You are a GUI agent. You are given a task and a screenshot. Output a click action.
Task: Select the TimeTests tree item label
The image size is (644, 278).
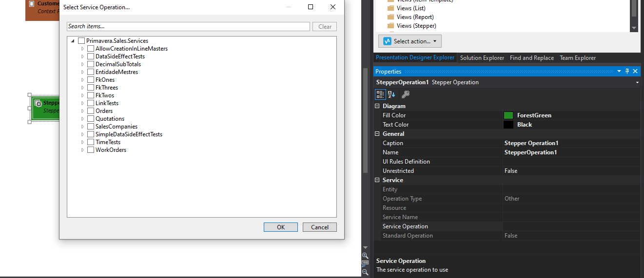(108, 142)
